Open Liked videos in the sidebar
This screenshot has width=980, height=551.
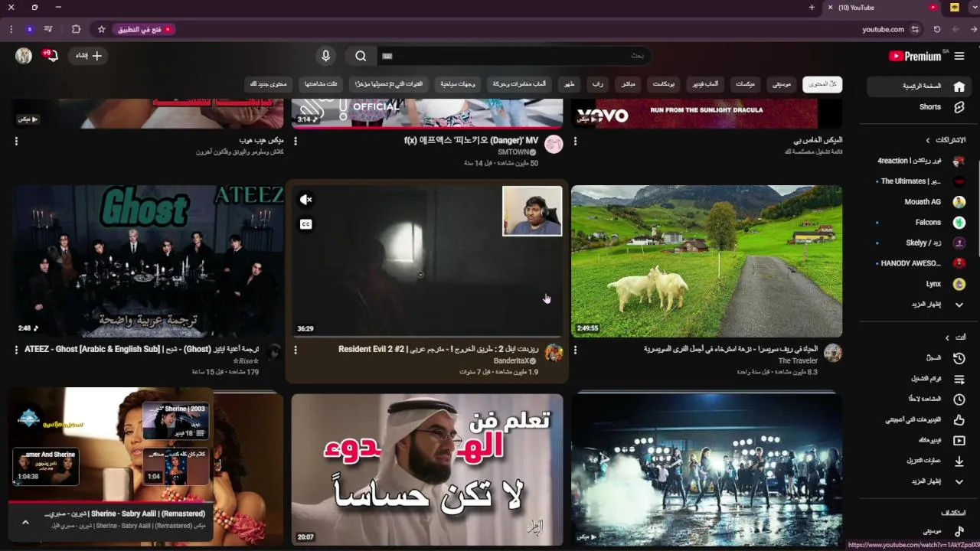click(917, 420)
